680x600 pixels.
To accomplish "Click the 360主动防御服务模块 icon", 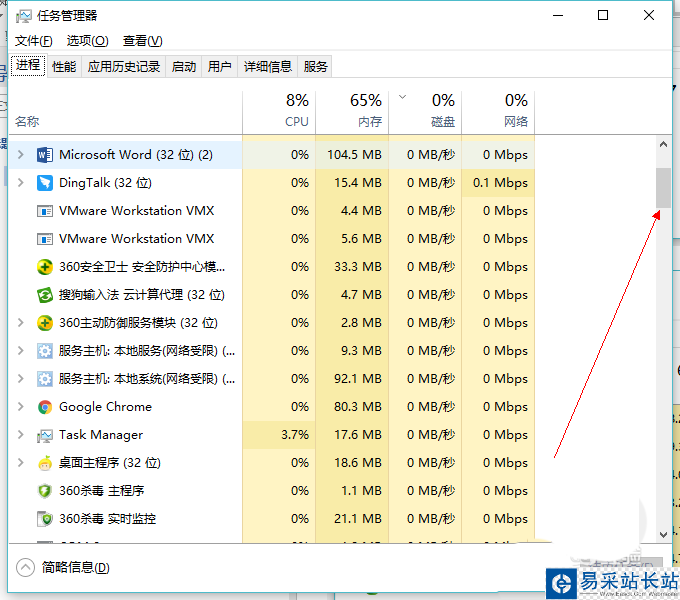I will click(x=45, y=323).
